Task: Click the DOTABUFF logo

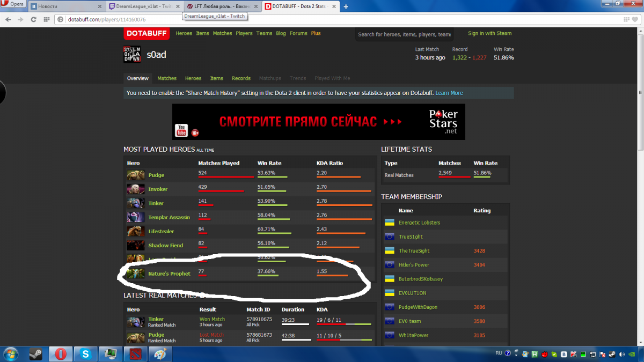Action: (x=147, y=33)
